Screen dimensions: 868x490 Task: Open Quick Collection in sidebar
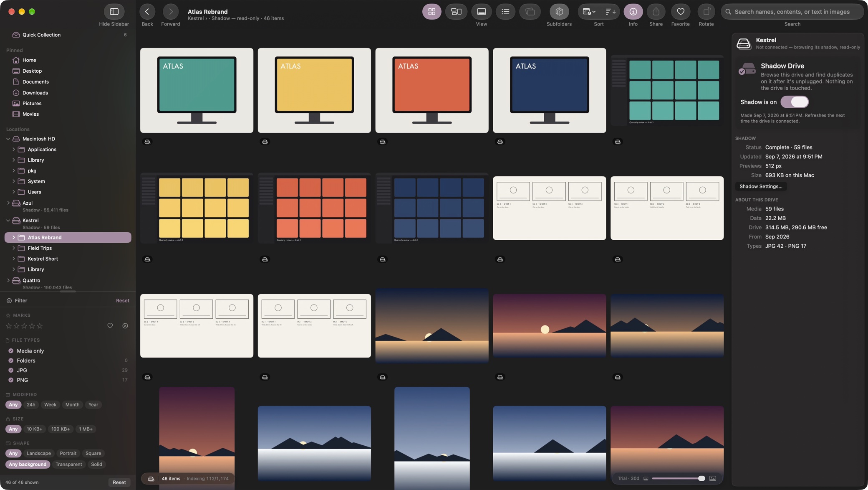[68, 35]
